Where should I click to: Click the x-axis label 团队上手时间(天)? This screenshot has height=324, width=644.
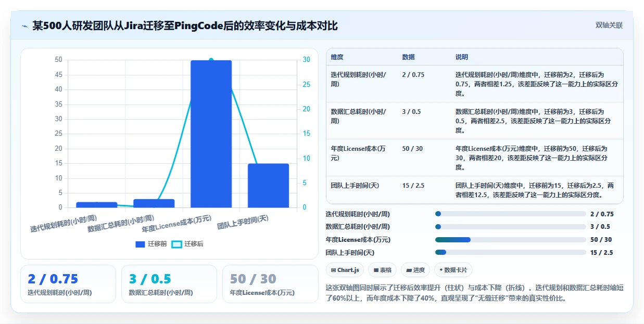coord(243,223)
